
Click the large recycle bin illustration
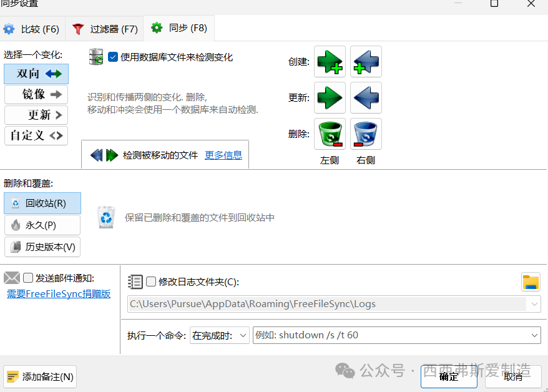pos(106,217)
